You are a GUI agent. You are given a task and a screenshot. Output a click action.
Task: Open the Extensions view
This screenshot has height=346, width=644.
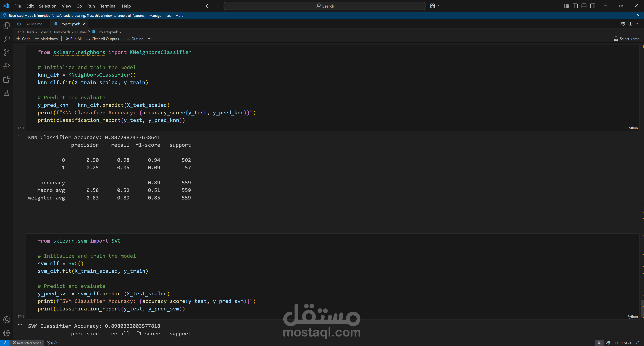[x=7, y=79]
